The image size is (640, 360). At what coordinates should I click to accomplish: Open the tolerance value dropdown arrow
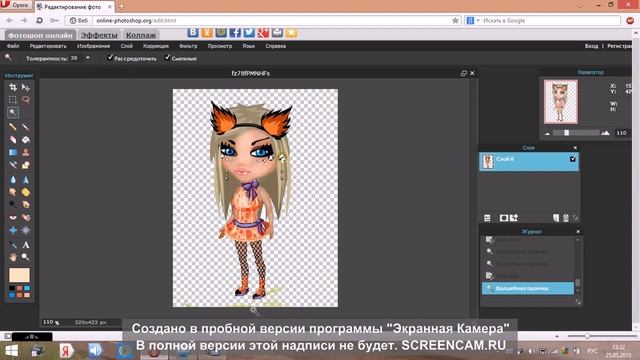87,58
